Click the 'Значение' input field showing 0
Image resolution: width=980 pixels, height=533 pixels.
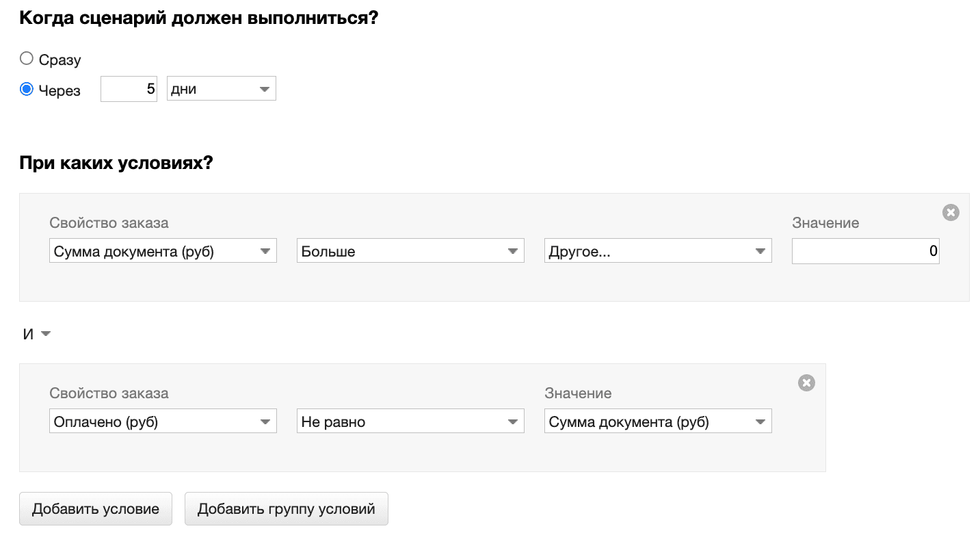[x=865, y=251]
